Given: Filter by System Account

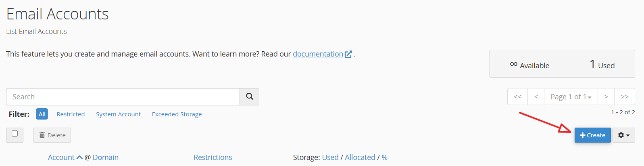Looking at the screenshot, I should coord(118,114).
